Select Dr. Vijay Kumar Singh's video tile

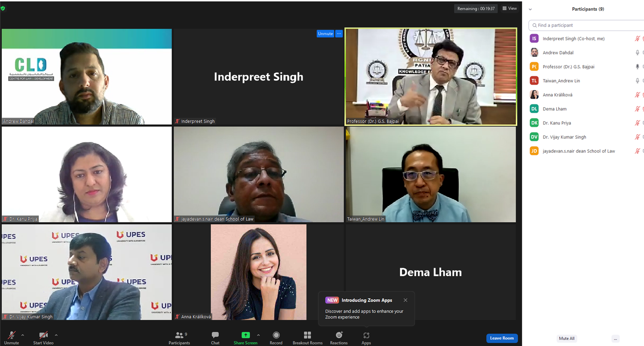[87, 272]
